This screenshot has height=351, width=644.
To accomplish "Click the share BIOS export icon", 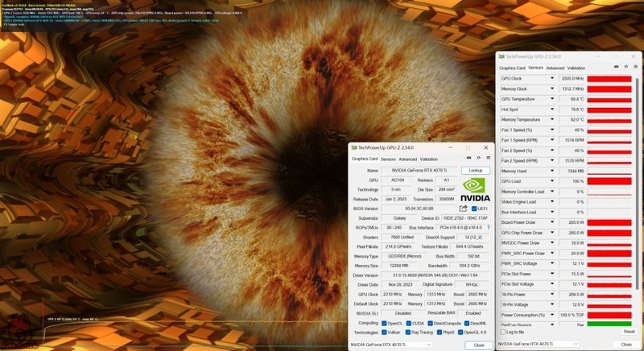I will click(464, 208).
